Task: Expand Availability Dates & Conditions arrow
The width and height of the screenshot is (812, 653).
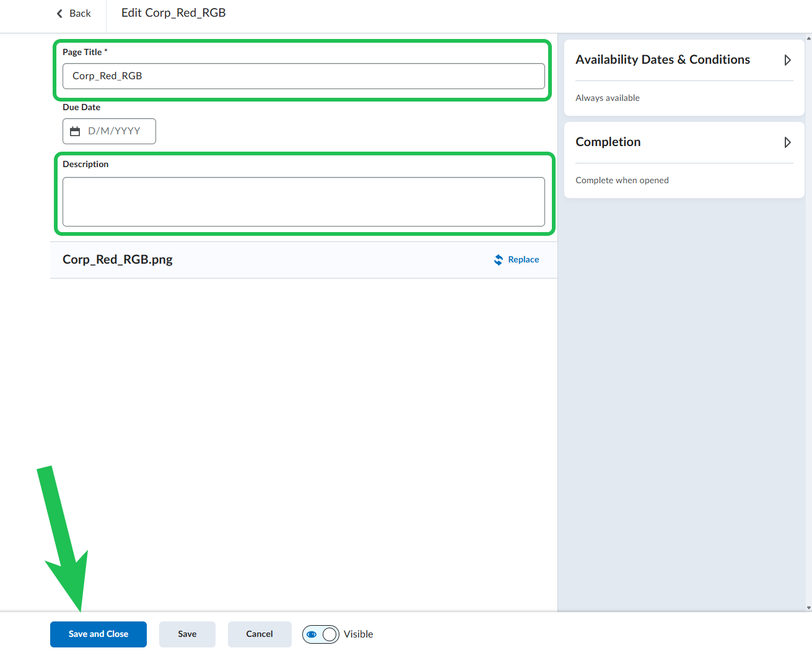Action: pyautogui.click(x=787, y=60)
